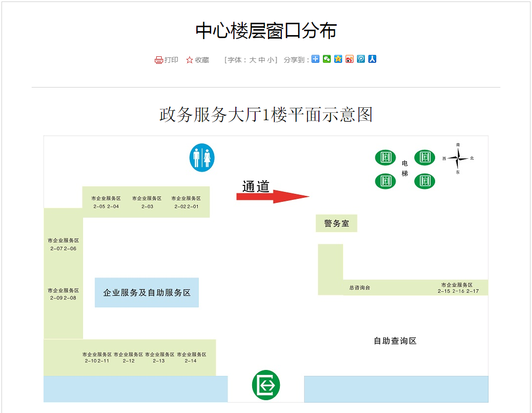Click the lower-left green elevator icon
The height and width of the screenshot is (413, 532).
point(386,181)
